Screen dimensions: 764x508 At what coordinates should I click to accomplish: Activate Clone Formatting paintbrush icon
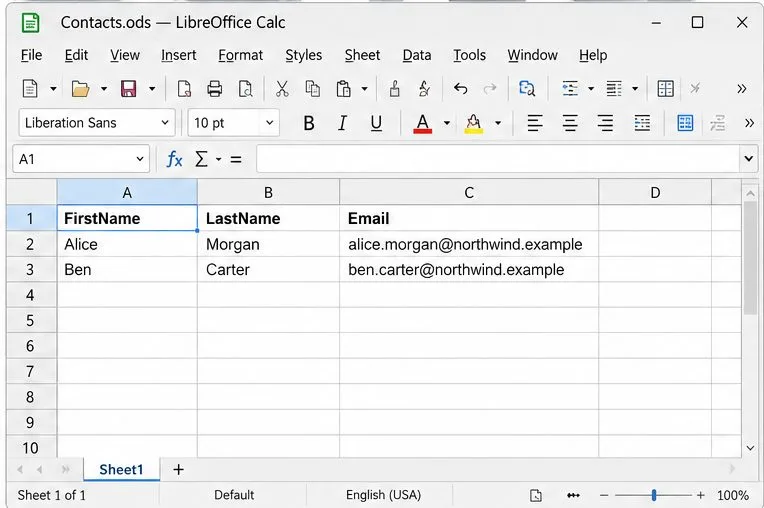pyautogui.click(x=395, y=89)
